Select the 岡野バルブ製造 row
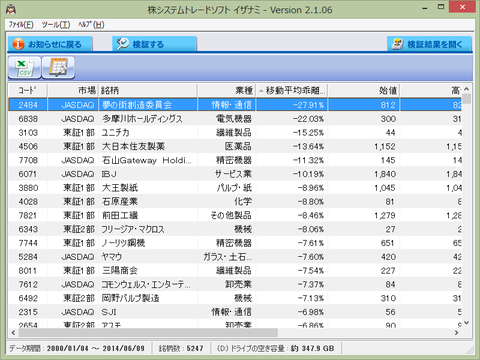 click(235, 298)
